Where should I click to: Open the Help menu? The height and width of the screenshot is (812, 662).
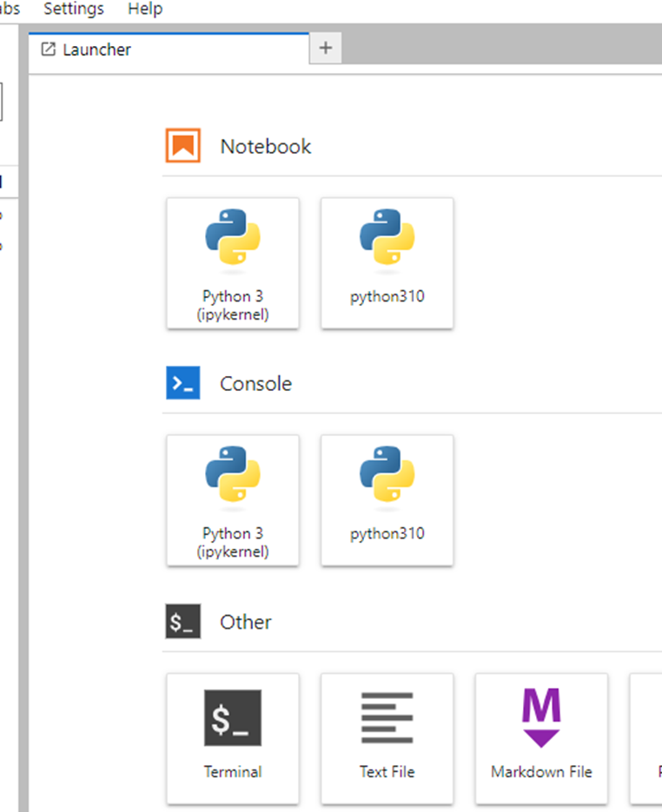[x=144, y=10]
